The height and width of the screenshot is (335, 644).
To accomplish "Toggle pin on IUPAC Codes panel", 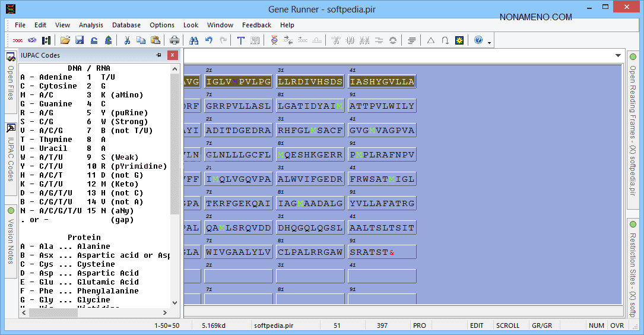I will (x=158, y=55).
